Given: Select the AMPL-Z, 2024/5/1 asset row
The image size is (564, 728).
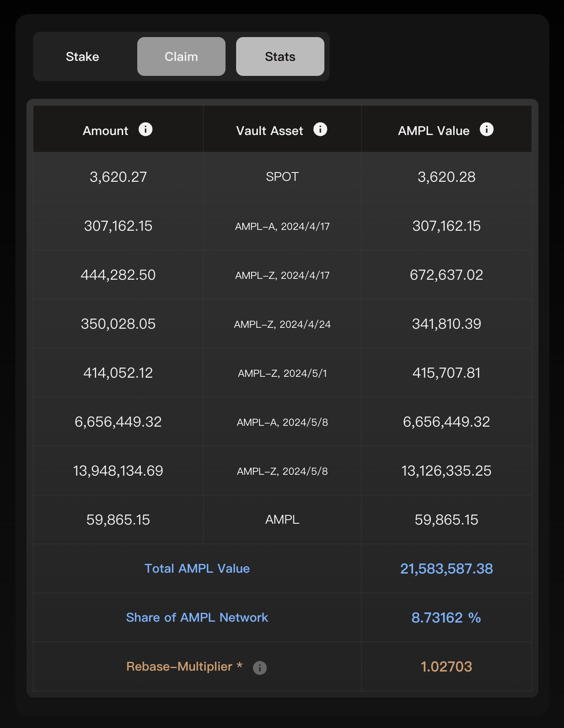Looking at the screenshot, I should point(282,373).
